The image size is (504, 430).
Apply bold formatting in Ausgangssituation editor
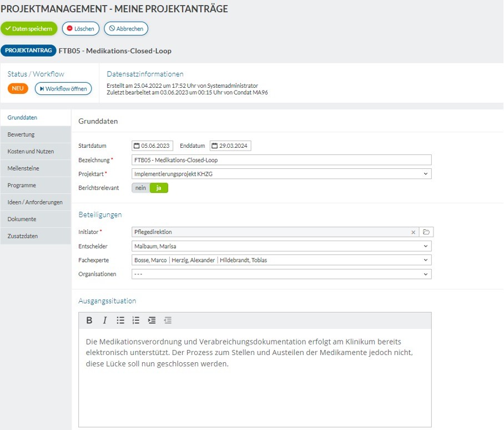tap(89, 321)
